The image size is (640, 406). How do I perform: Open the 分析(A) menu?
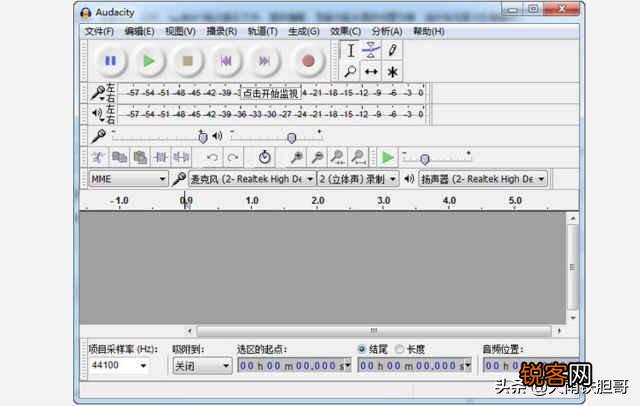[x=387, y=31]
